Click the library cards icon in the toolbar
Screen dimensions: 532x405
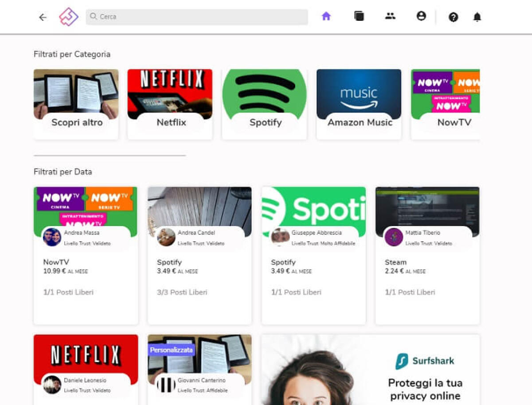pos(359,16)
